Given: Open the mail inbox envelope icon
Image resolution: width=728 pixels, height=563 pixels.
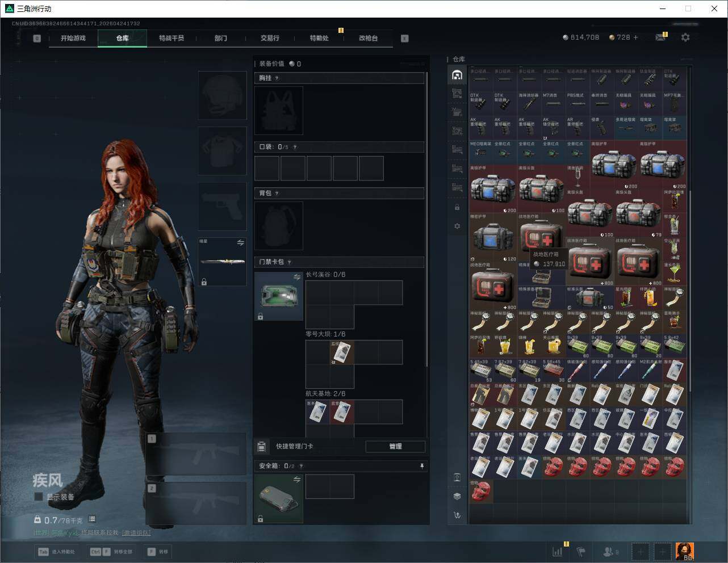Looking at the screenshot, I should (660, 37).
